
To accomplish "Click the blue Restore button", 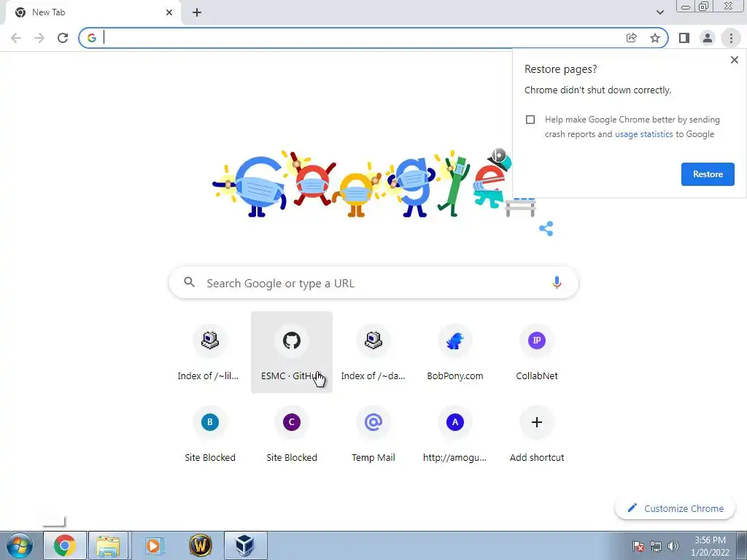I will pos(708,174).
